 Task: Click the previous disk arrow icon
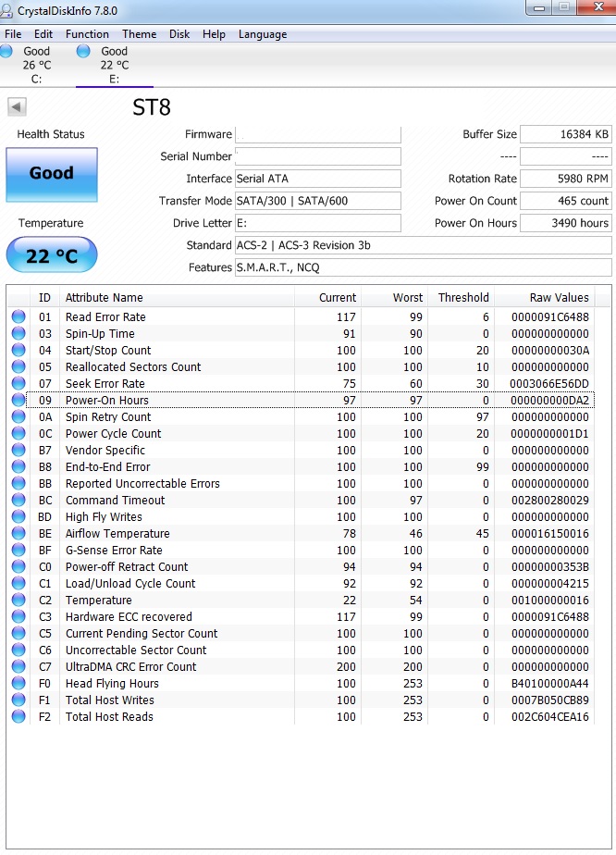coord(17,107)
